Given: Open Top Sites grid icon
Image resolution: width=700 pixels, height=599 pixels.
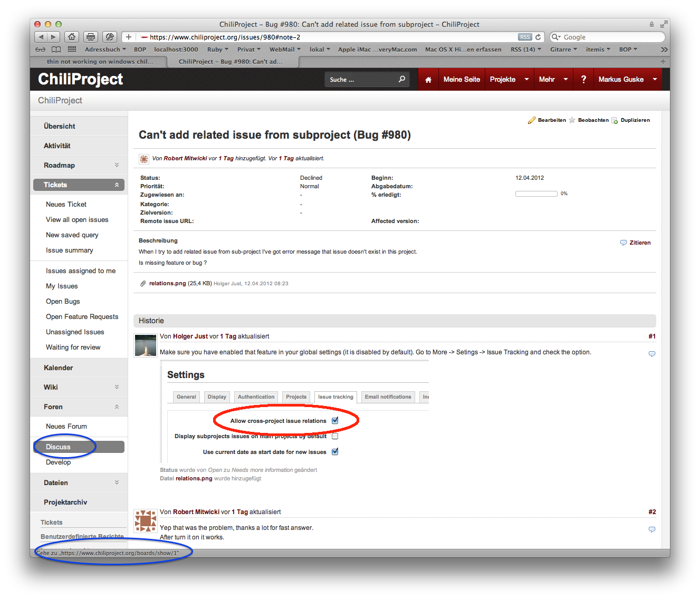Looking at the screenshot, I should pos(72,50).
